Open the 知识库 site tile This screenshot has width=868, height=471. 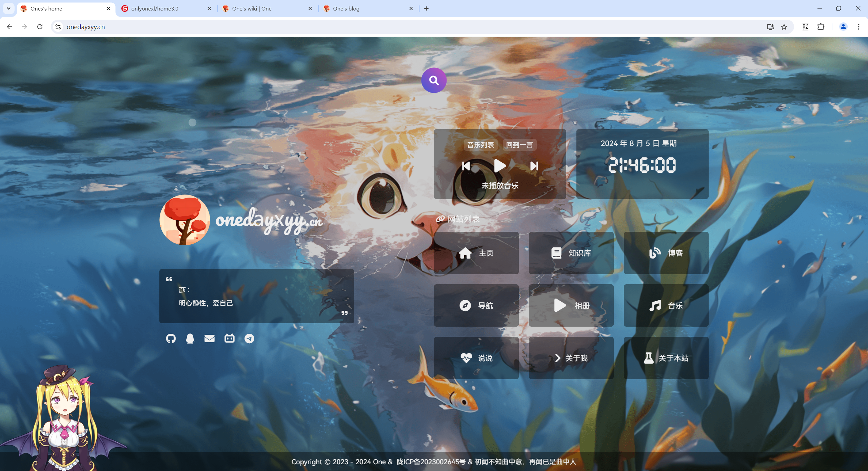[x=571, y=253]
